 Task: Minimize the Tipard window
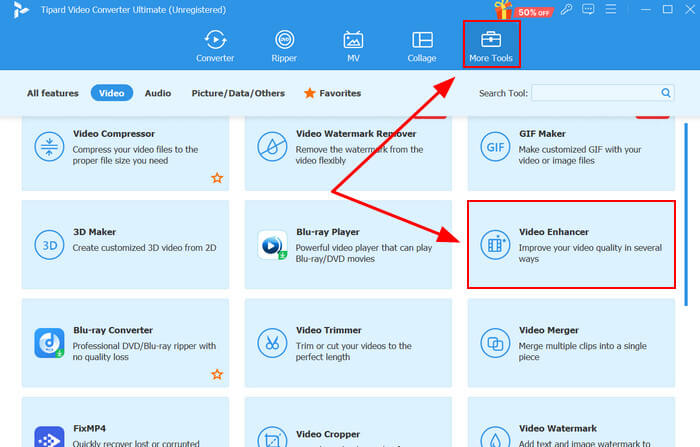(x=646, y=9)
